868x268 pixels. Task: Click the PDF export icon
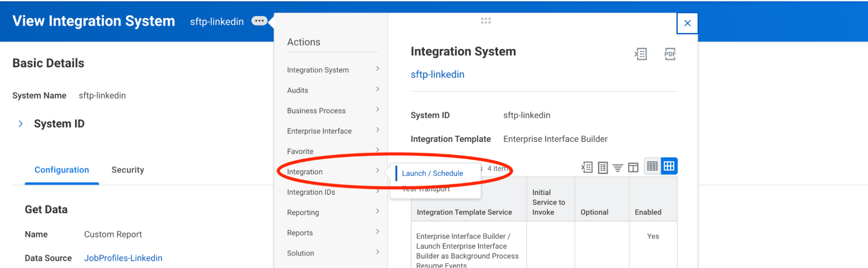click(670, 54)
